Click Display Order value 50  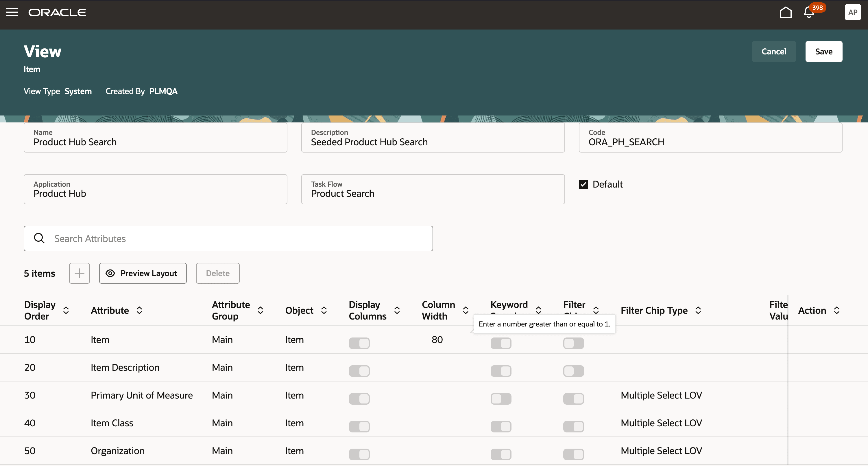(30, 451)
